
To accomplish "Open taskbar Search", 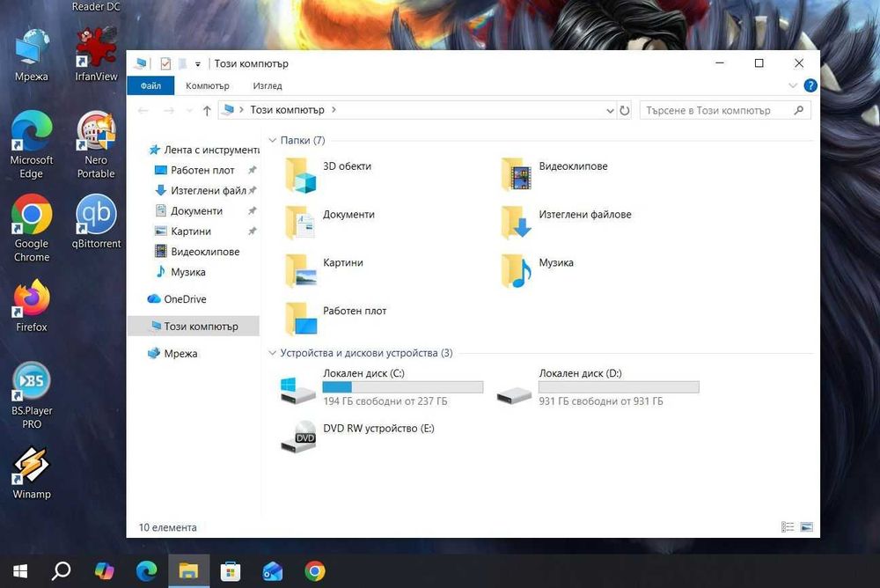I will (62, 571).
